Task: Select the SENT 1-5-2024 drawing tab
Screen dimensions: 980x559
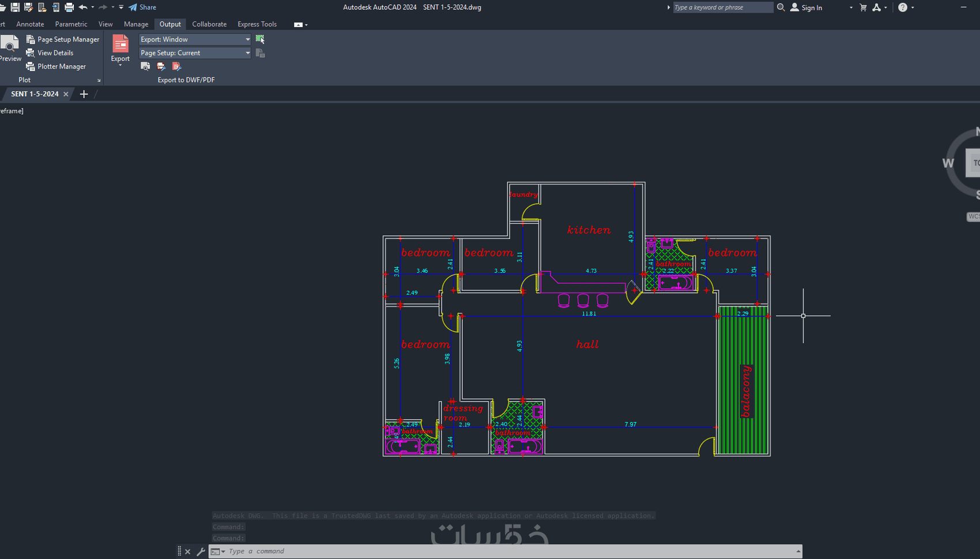Action: [x=35, y=94]
